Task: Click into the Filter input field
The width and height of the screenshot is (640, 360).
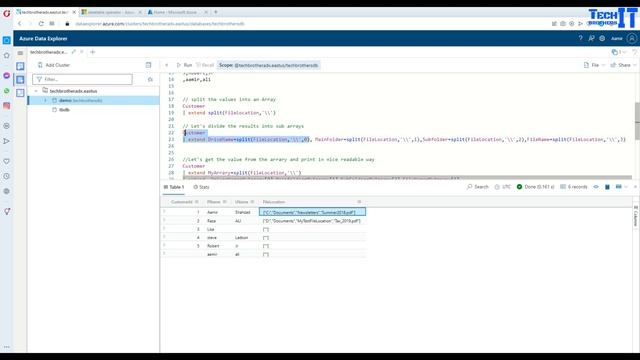Action: (82, 79)
